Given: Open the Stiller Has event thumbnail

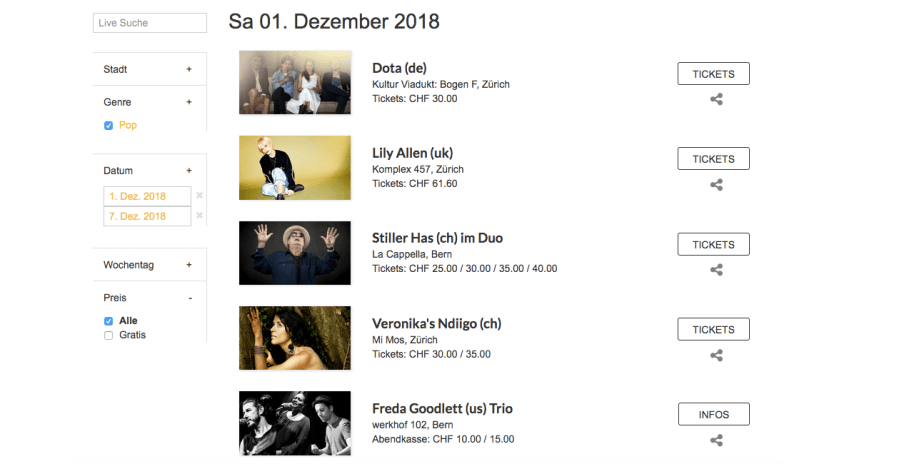Looking at the screenshot, I should 295,253.
